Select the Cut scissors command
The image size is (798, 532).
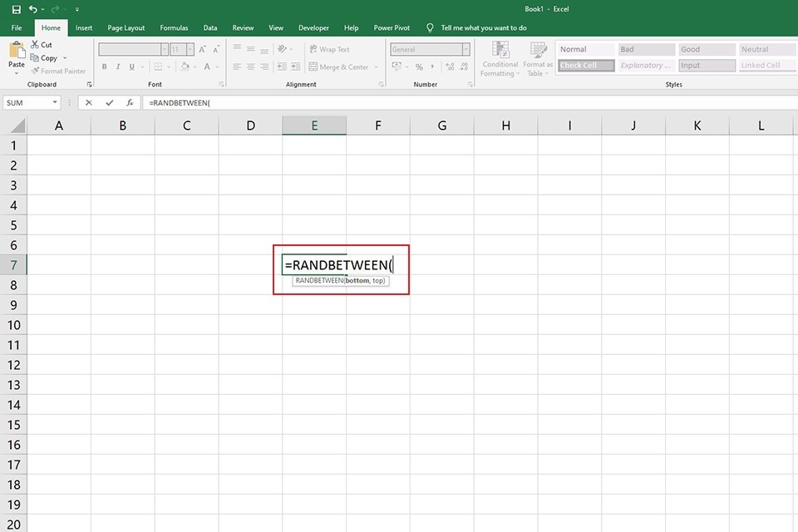pyautogui.click(x=42, y=45)
